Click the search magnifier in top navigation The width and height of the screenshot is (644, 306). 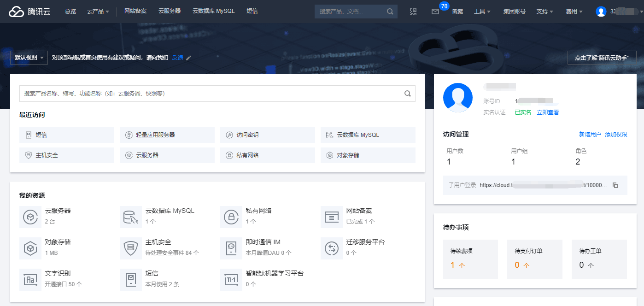click(390, 12)
